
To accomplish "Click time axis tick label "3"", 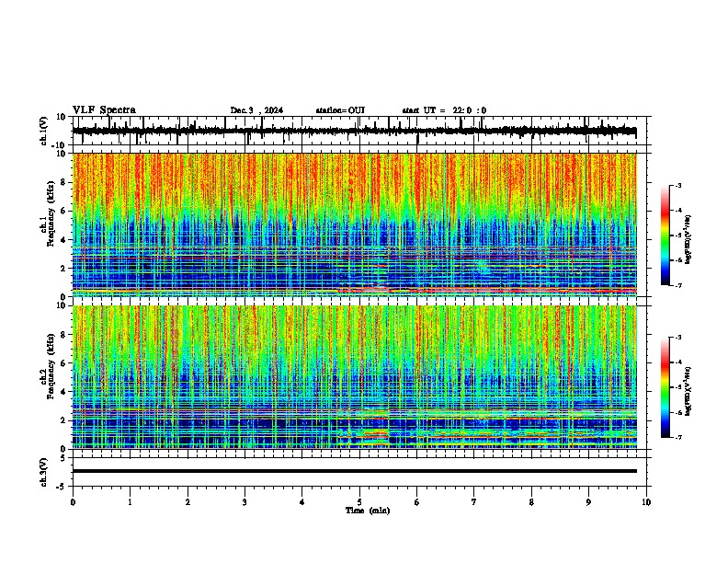I will tap(245, 502).
